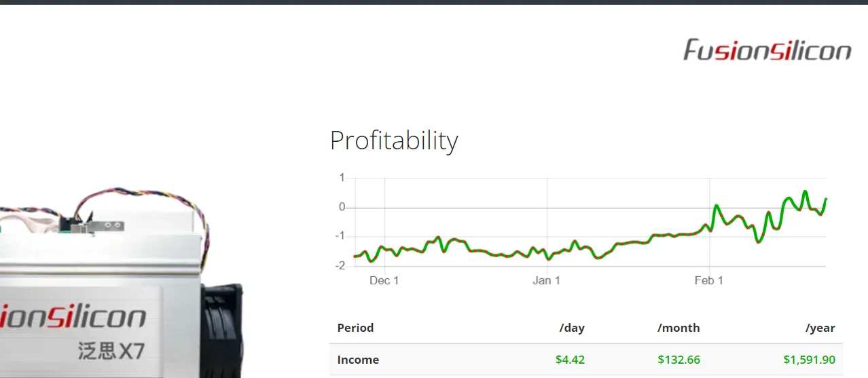The image size is (868, 378).
Task: Click the chart's -2 value axis label
Action: tap(340, 265)
